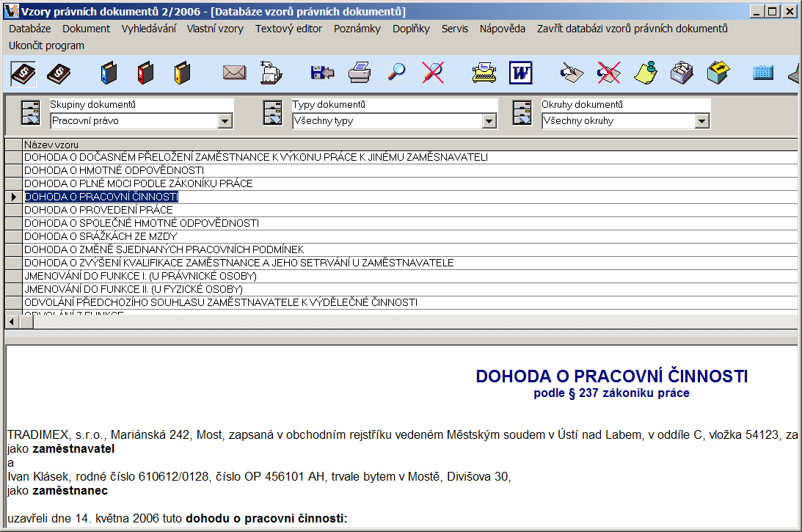The width and height of the screenshot is (802, 532).
Task: Open the Doplňky menu
Action: pos(411,29)
